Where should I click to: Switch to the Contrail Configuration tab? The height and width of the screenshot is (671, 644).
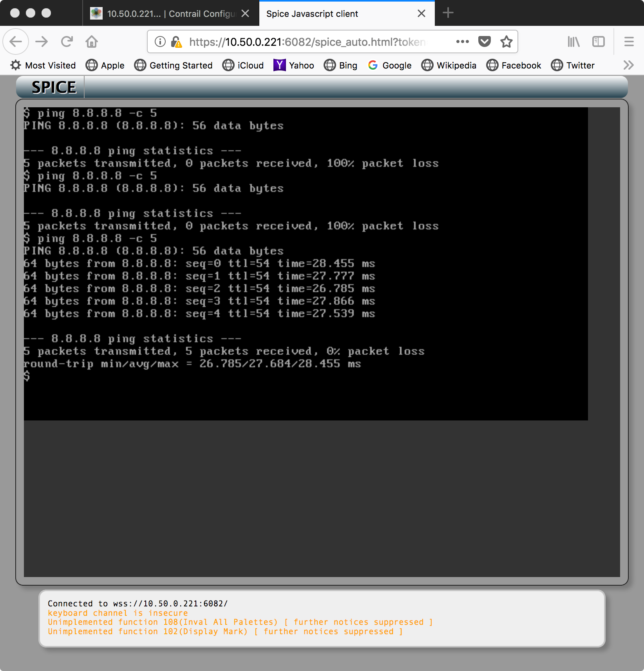click(165, 14)
